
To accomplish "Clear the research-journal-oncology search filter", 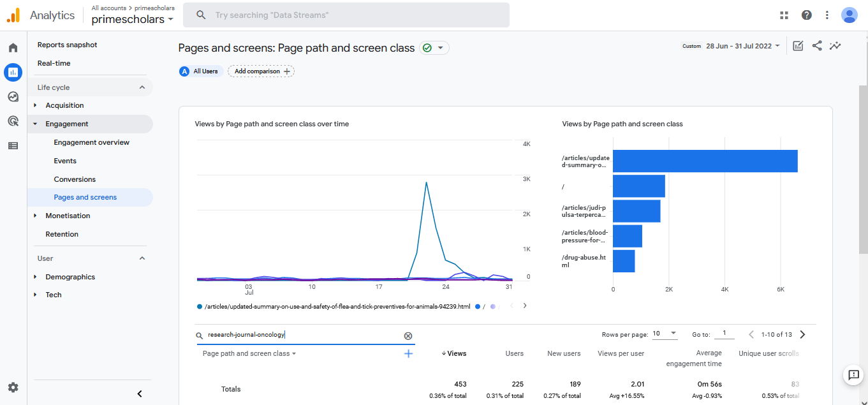I will pyautogui.click(x=408, y=335).
